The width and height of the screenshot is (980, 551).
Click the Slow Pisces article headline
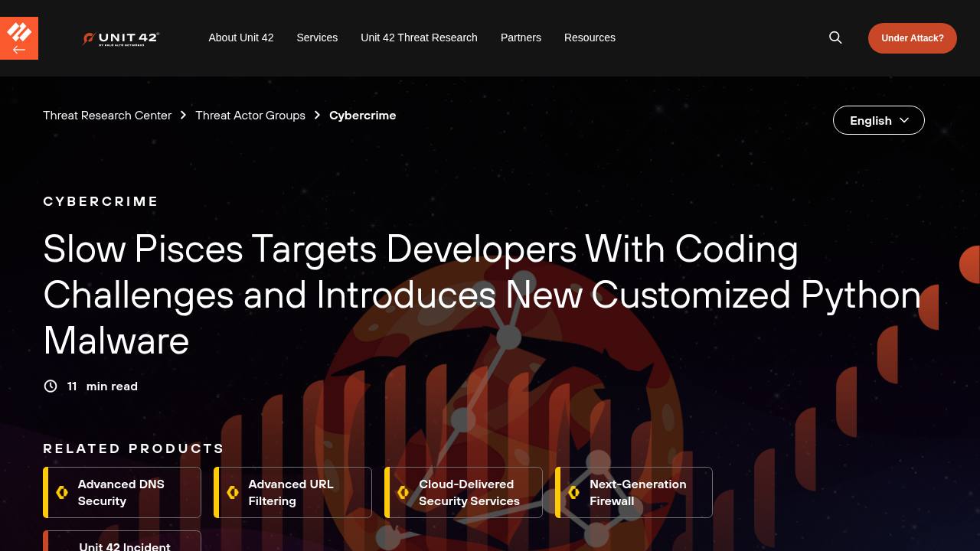point(482,295)
